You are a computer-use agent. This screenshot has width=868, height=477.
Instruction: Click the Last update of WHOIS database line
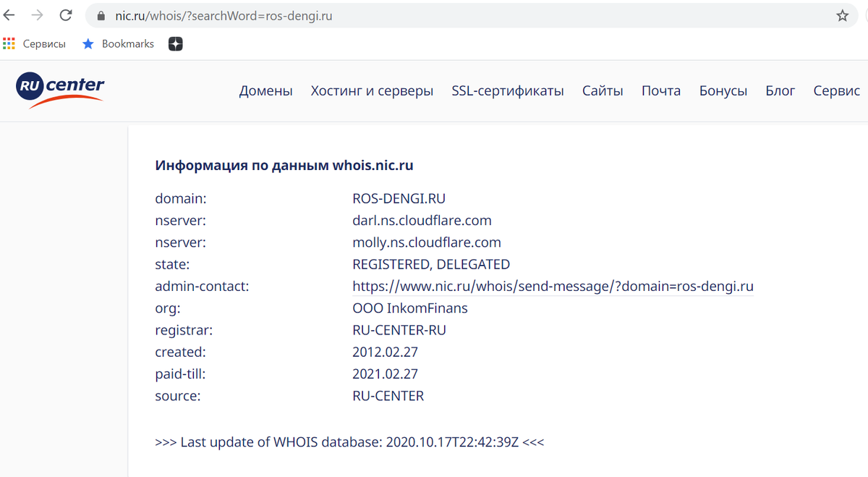coord(349,442)
